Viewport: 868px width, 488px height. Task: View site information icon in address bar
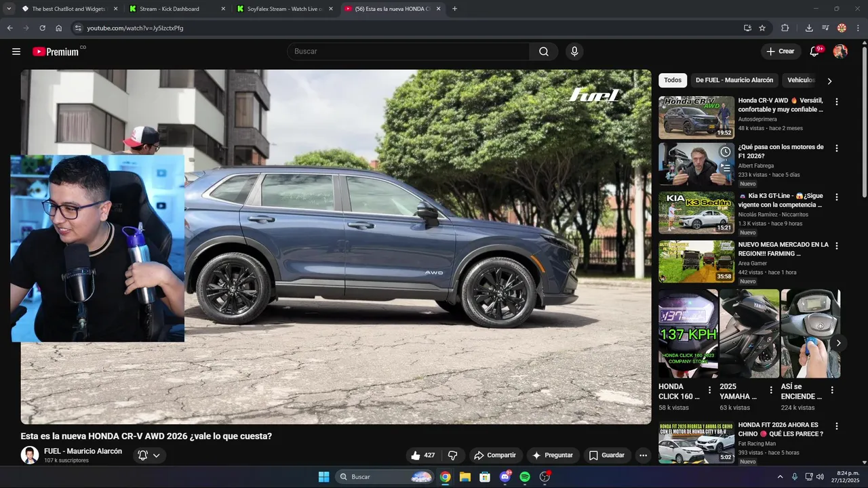[78, 28]
